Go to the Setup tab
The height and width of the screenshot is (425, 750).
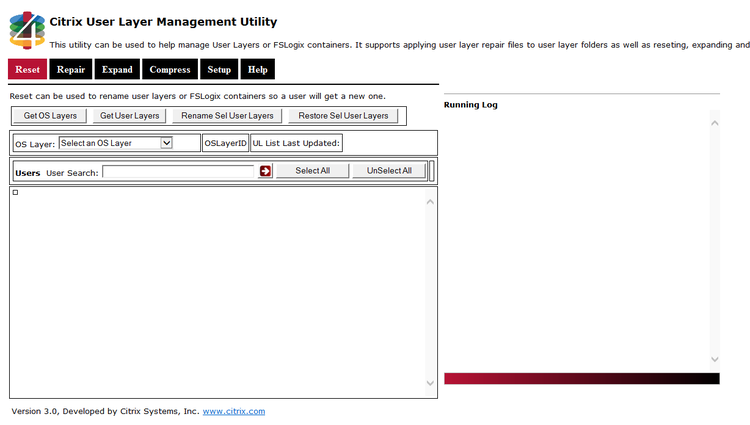pyautogui.click(x=219, y=69)
